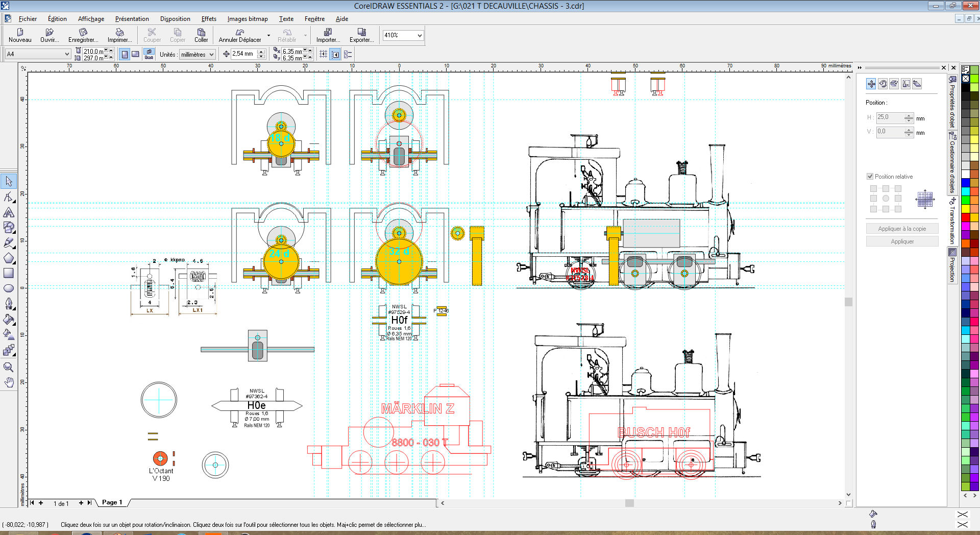Image resolution: width=980 pixels, height=535 pixels.
Task: Select the Pick (selection arrow) tool
Action: tap(9, 181)
